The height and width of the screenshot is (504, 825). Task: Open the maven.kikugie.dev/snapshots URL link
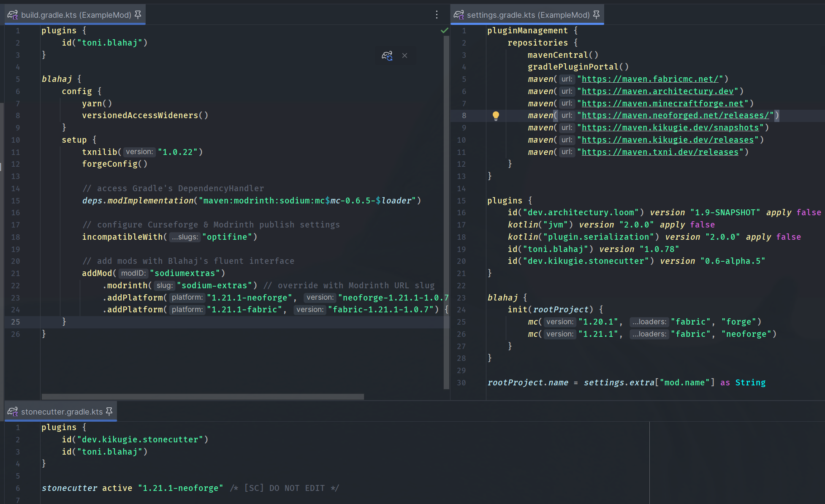(670, 128)
